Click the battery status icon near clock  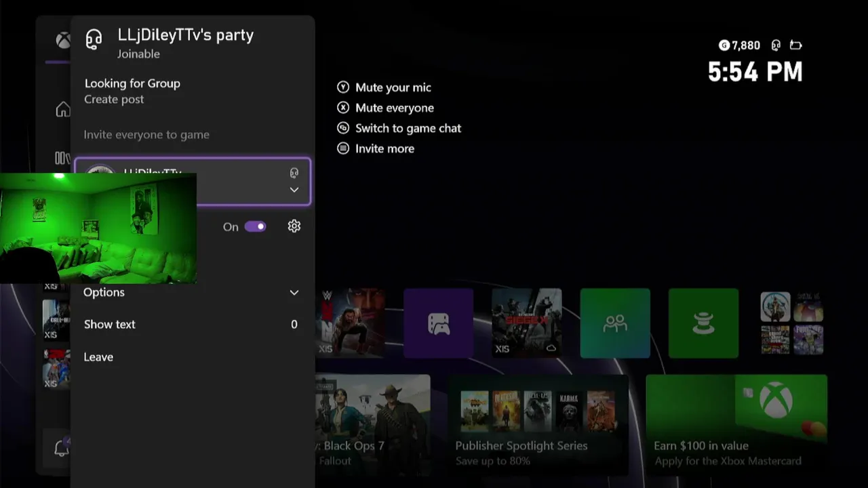pyautogui.click(x=796, y=45)
